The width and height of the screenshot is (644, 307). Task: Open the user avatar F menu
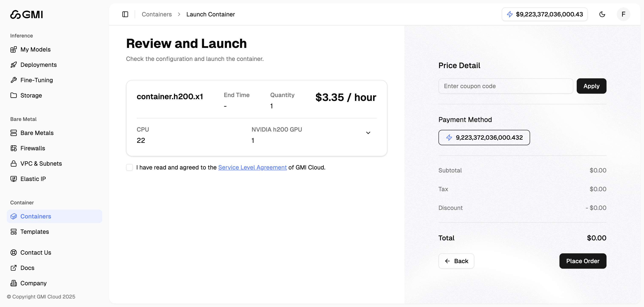[623, 14]
